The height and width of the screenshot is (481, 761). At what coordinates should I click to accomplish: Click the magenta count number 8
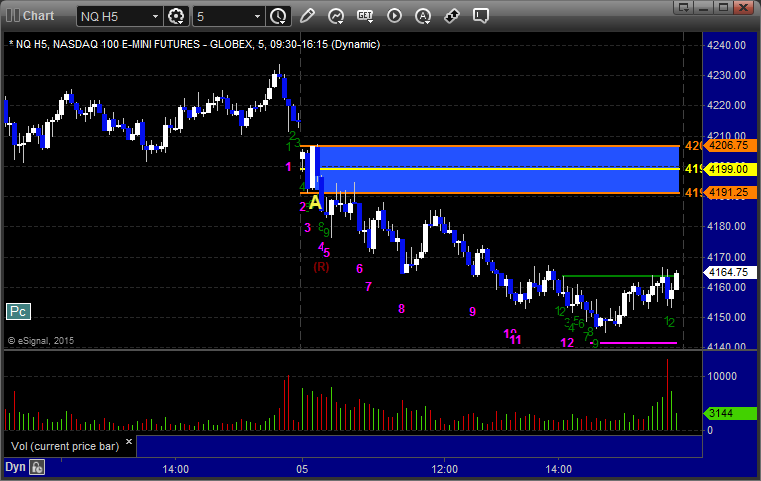pos(401,309)
